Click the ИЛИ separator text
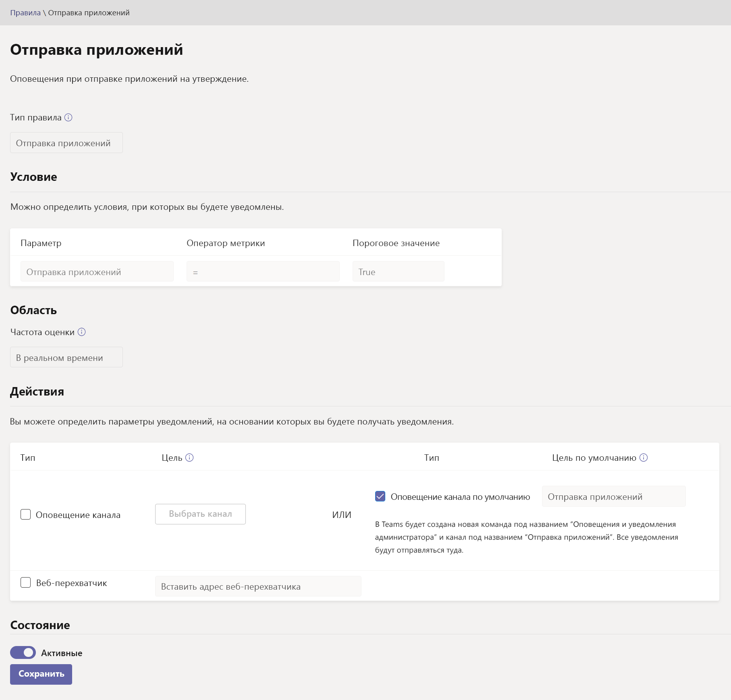The width and height of the screenshot is (731, 700). coord(342,515)
